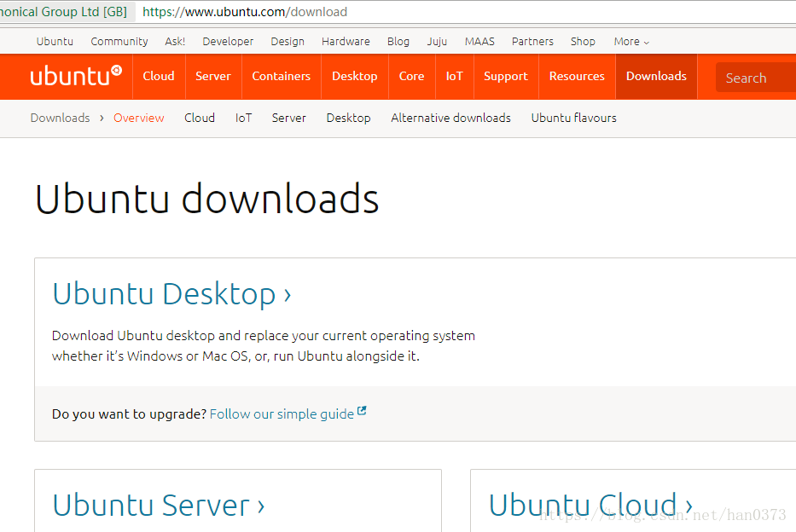Select Cloud in orange navigation bar
The image size is (796, 532).
[x=159, y=76]
